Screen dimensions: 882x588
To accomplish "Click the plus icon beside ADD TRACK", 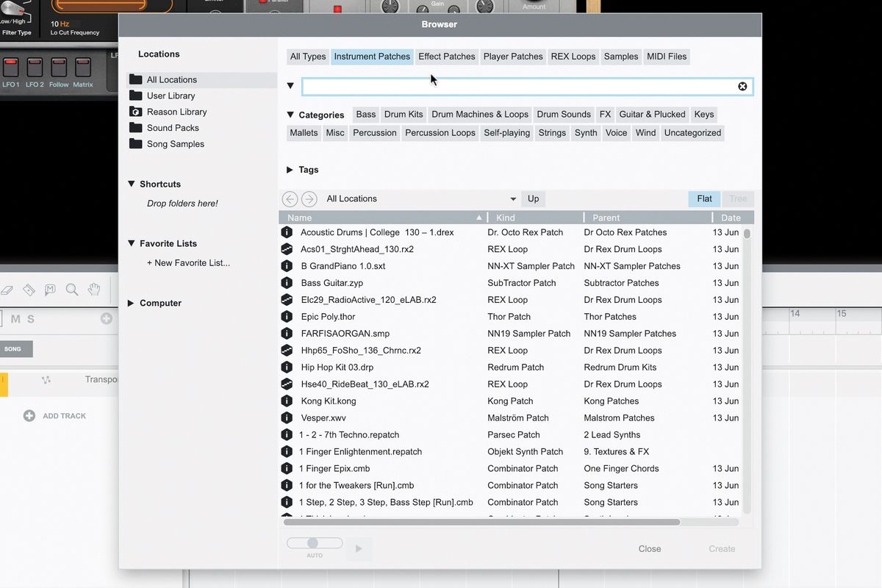I will tap(29, 416).
